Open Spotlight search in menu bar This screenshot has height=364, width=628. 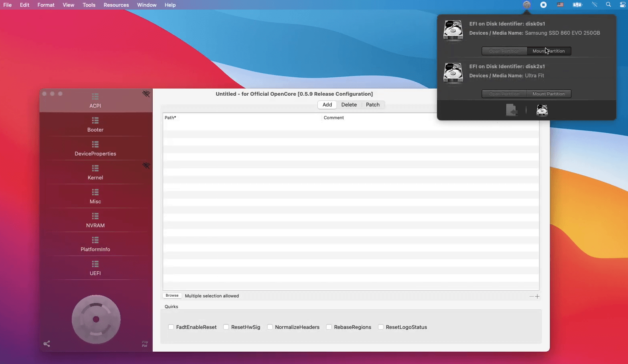click(608, 5)
